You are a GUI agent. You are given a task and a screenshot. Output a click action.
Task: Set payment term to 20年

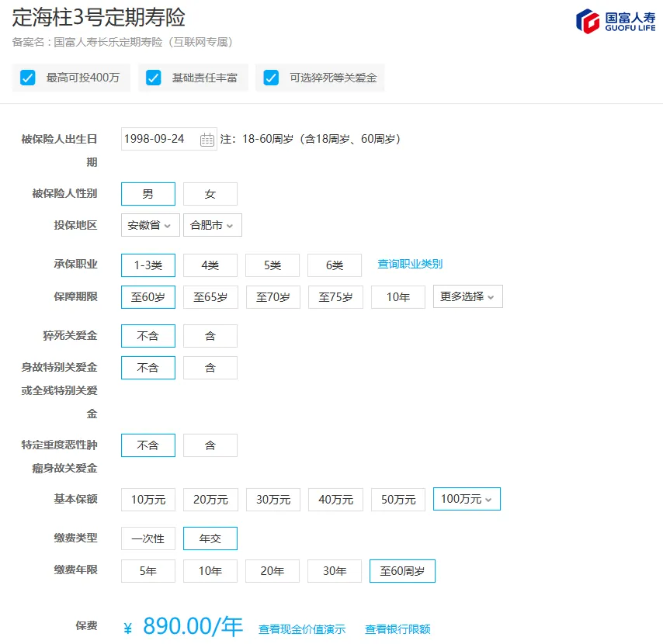(272, 571)
